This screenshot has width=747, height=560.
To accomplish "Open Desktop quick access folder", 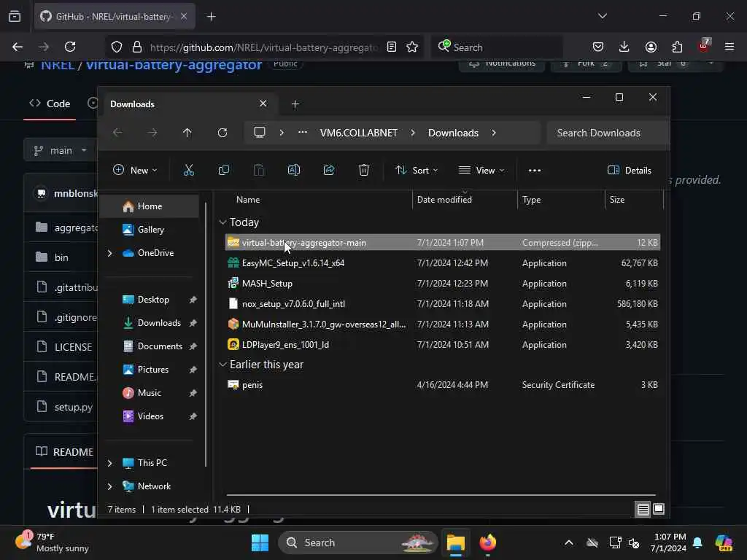I will 153,300.
